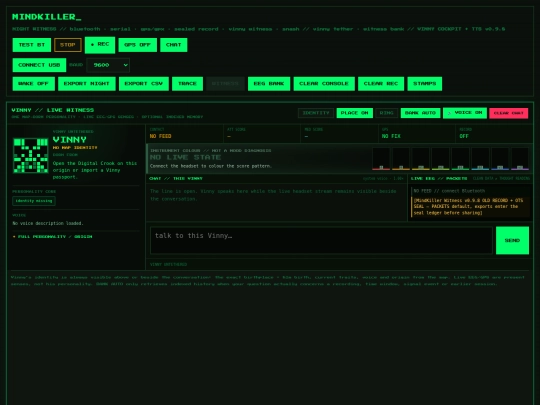Open the STAMPS view
540x405 pixels.
[x=425, y=84]
